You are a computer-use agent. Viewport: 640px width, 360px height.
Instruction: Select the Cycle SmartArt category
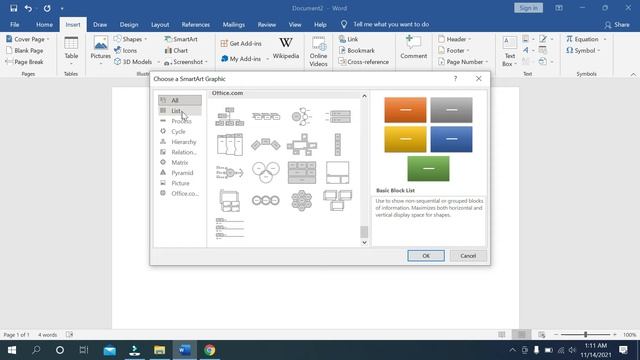coord(180,131)
